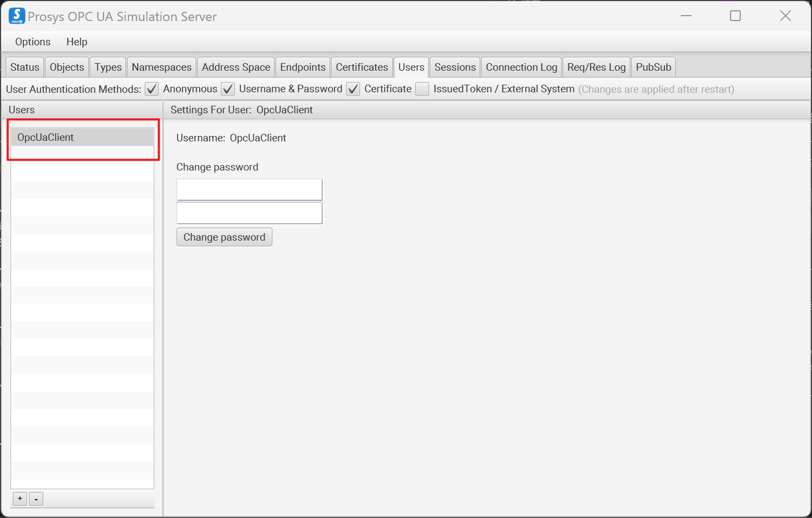Add a user with the plus button
The height and width of the screenshot is (518, 812).
click(x=20, y=499)
